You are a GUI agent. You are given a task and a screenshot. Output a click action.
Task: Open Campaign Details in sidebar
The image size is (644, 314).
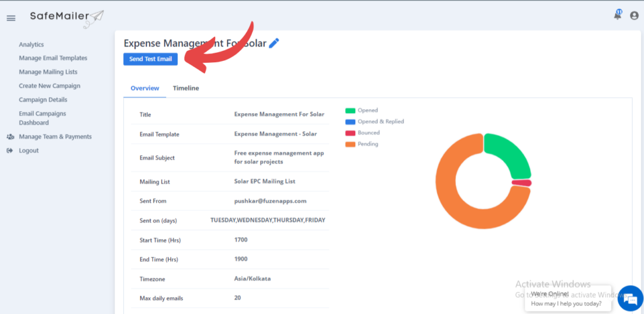[43, 100]
